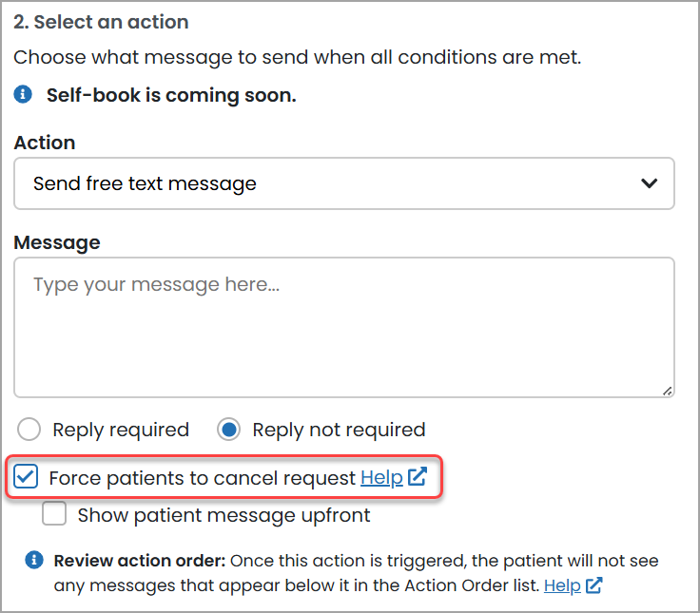Click the Action field label

tap(45, 143)
